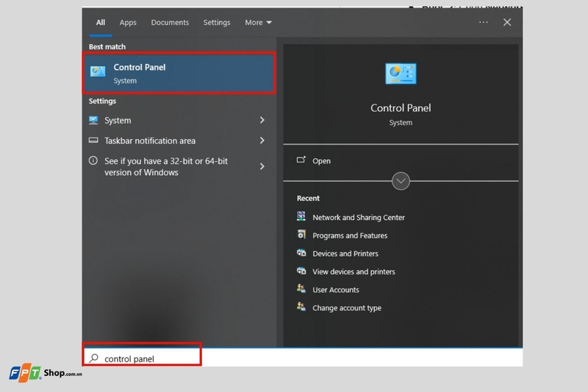This screenshot has height=392, width=588.
Task: Click the View devices and printers icon
Action: pyautogui.click(x=301, y=271)
